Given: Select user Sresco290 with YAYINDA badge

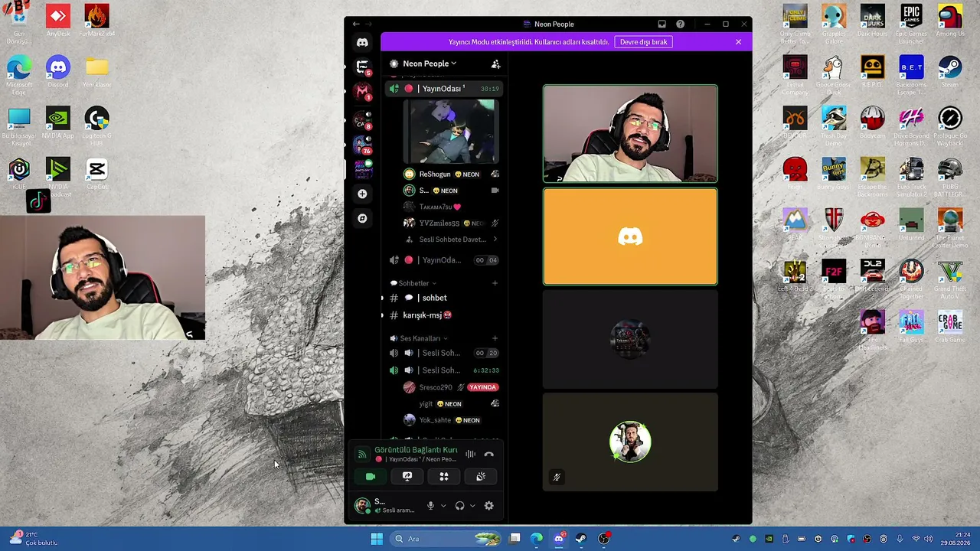Looking at the screenshot, I should (x=452, y=387).
